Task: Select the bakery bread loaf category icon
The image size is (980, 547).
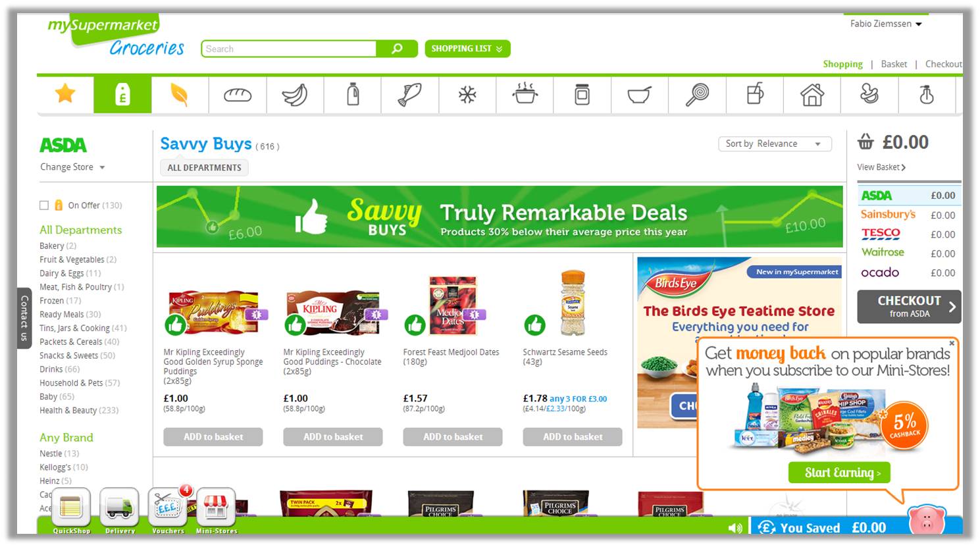Action: point(238,95)
